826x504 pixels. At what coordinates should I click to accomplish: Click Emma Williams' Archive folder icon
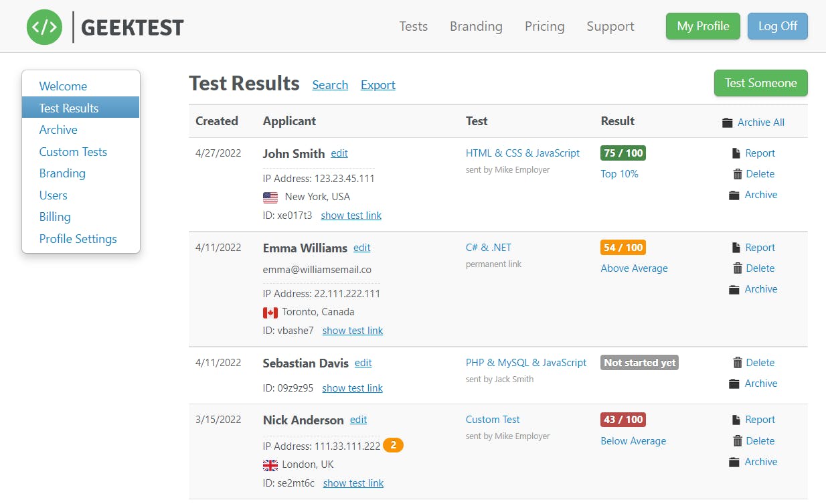734,289
